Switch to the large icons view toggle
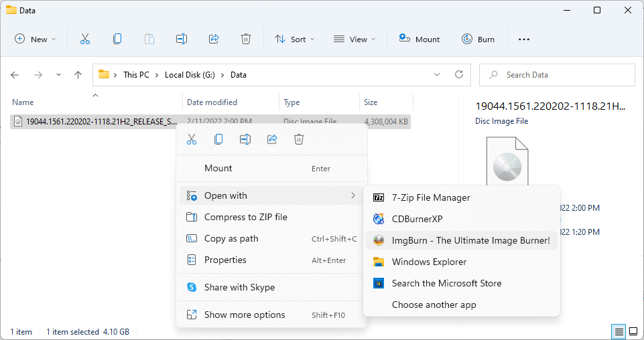The width and height of the screenshot is (644, 340). [633, 331]
